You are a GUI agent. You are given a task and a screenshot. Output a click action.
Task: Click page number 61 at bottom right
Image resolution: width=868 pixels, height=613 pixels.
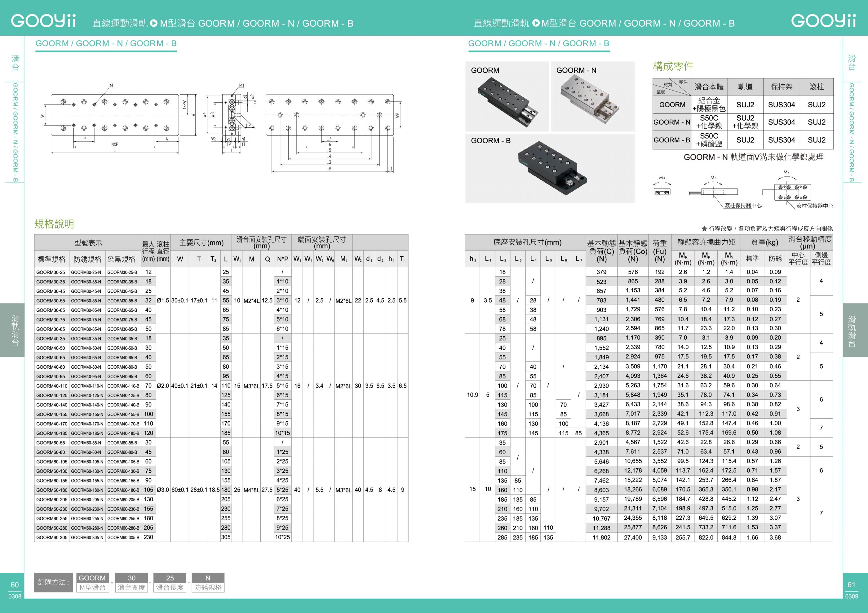tap(851, 585)
